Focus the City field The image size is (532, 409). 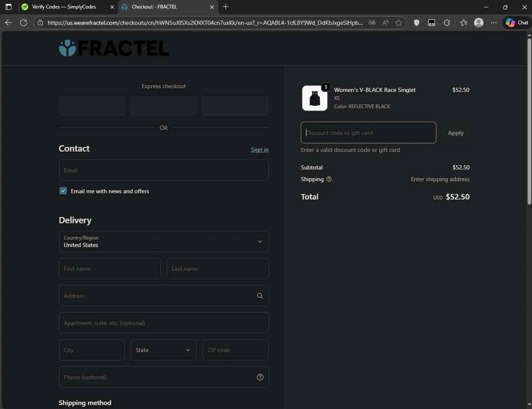[x=92, y=350]
